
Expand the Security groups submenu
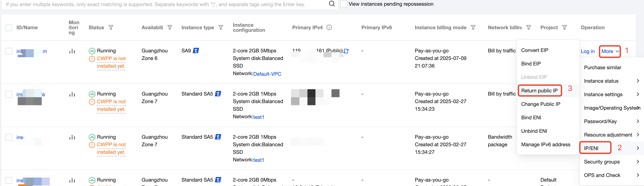click(x=611, y=162)
